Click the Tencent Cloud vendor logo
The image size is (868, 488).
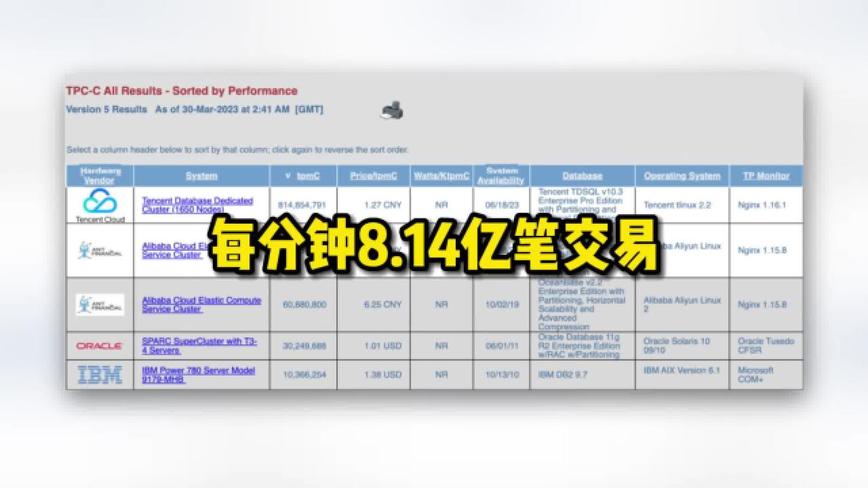pyautogui.click(x=100, y=205)
